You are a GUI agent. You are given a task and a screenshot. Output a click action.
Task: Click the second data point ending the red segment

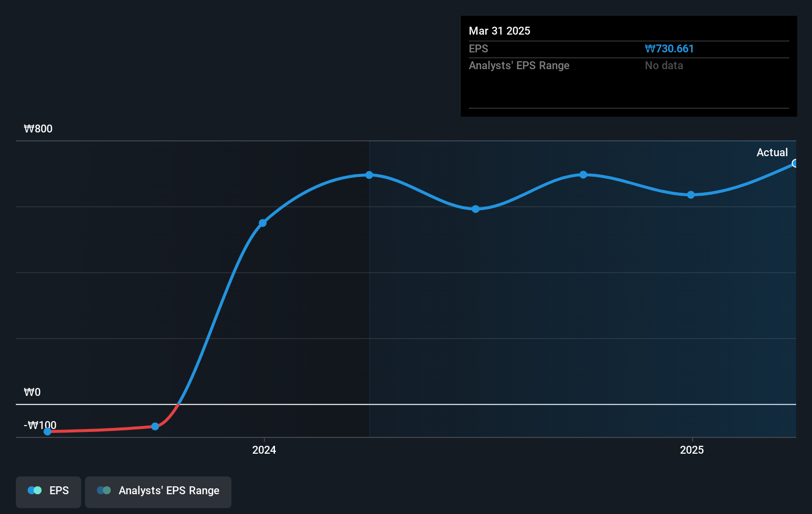pyautogui.click(x=155, y=426)
